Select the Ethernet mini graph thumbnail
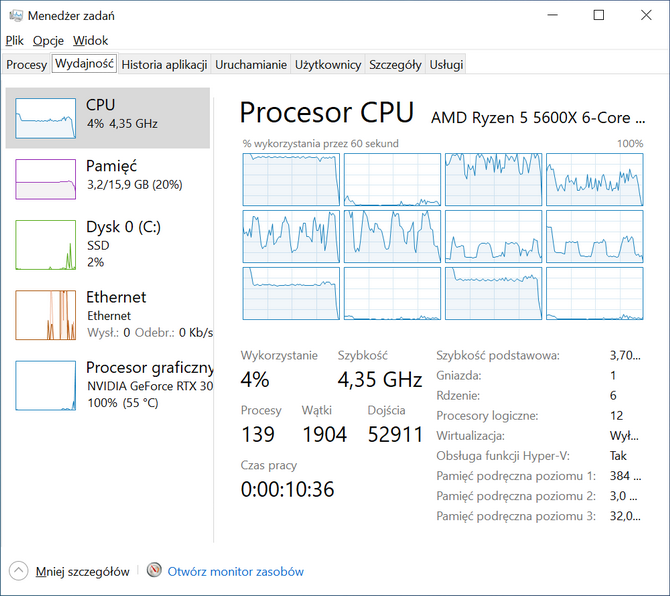670x596 pixels. [x=46, y=315]
